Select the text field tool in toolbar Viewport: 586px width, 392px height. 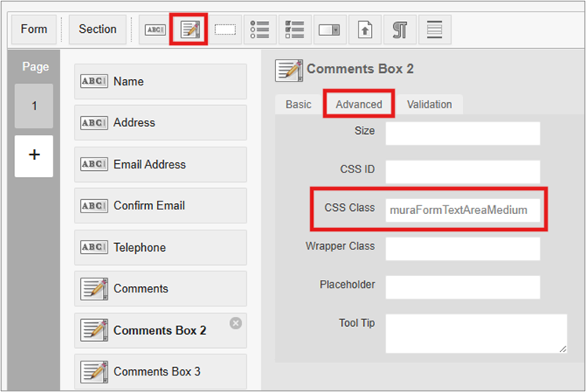click(x=153, y=30)
